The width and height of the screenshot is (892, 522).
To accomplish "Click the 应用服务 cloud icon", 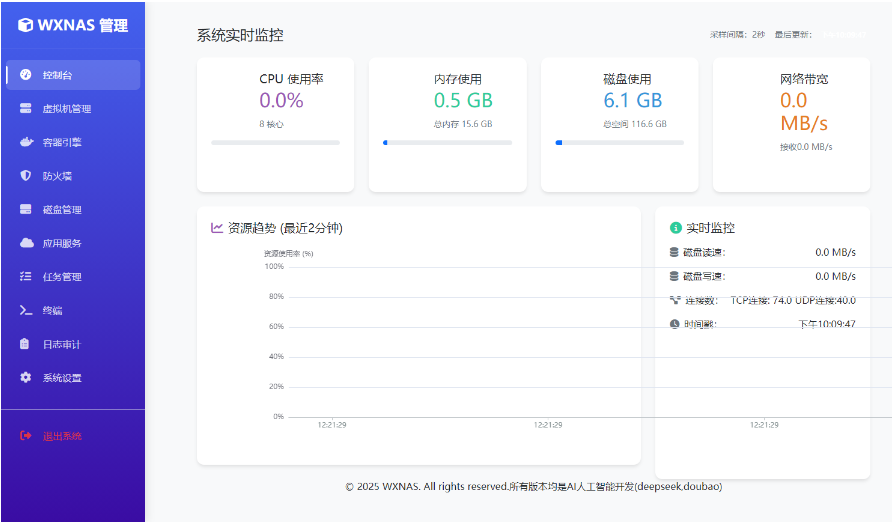I will pos(27,243).
